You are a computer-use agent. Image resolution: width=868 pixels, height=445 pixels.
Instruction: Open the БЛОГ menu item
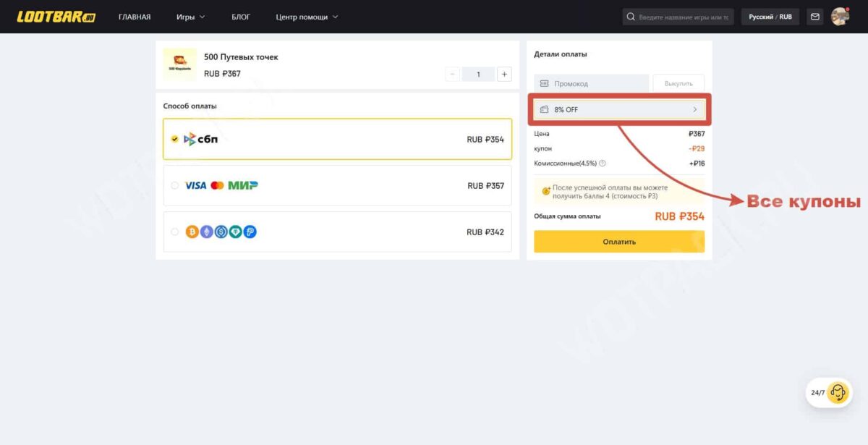[x=240, y=17]
